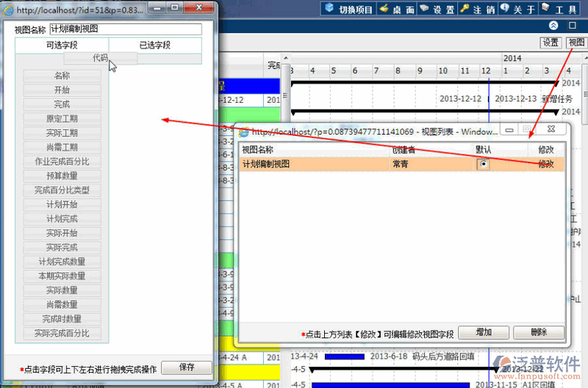Click the 修改 link in the 计划编制视图 row

[x=545, y=164]
